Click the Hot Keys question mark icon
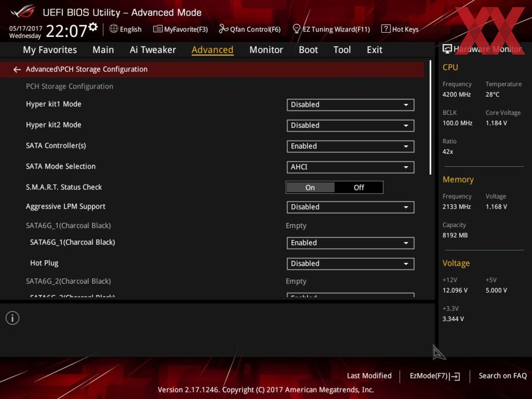The width and height of the screenshot is (532, 399). (386, 29)
